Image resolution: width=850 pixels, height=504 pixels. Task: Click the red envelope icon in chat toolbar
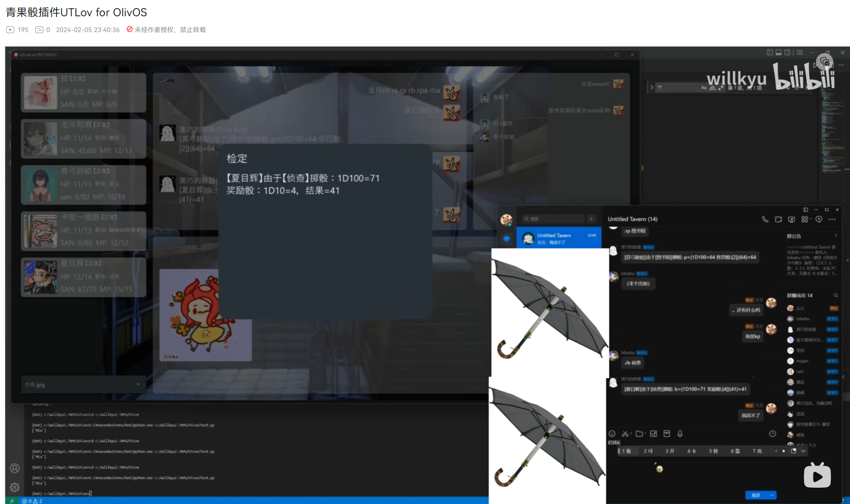[667, 434]
